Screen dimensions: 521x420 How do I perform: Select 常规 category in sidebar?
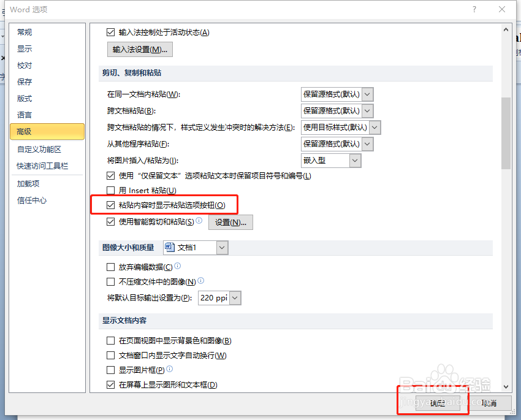click(x=47, y=32)
